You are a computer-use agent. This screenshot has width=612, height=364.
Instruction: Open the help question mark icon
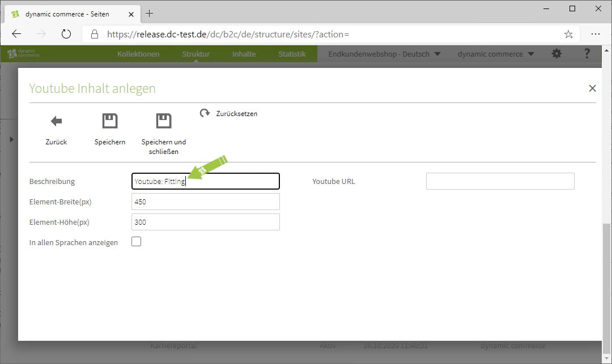pyautogui.click(x=586, y=53)
